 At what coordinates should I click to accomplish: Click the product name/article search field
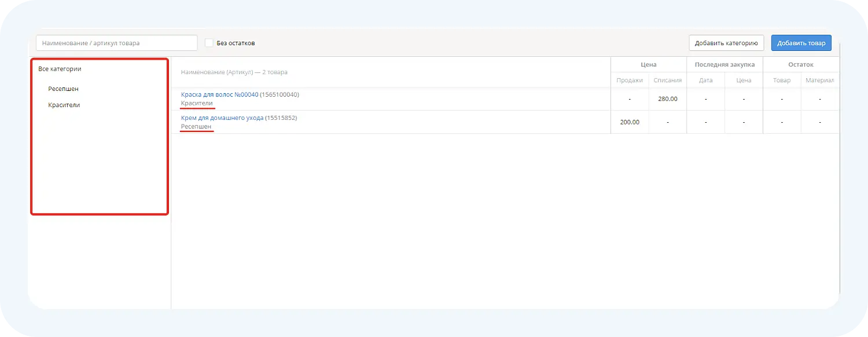point(117,43)
